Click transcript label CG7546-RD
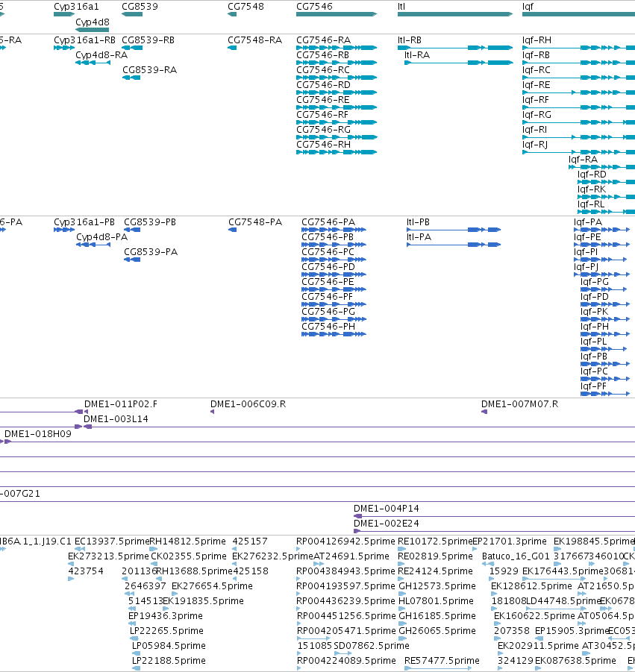Viewport: 635px width, 672px height. pyautogui.click(x=323, y=85)
